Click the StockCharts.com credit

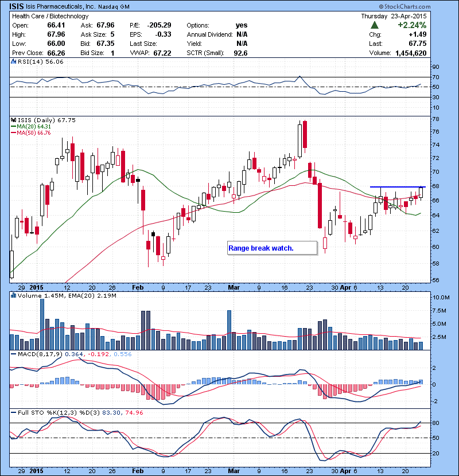pos(404,6)
